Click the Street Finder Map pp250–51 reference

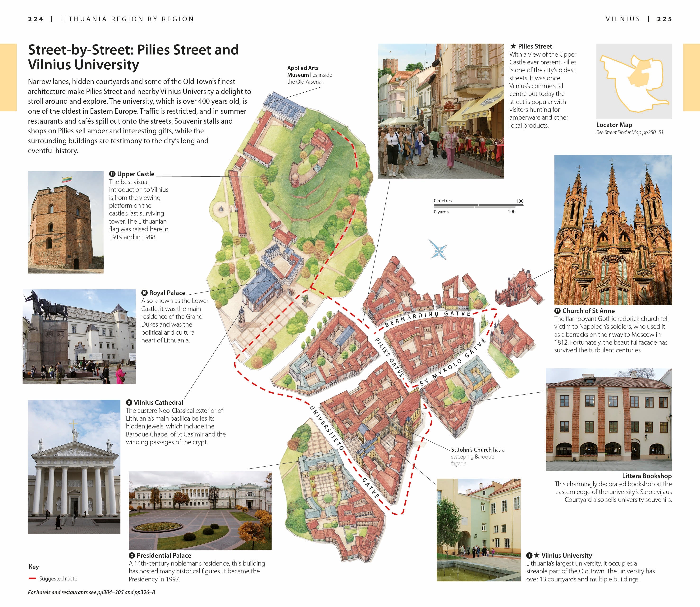[630, 132]
